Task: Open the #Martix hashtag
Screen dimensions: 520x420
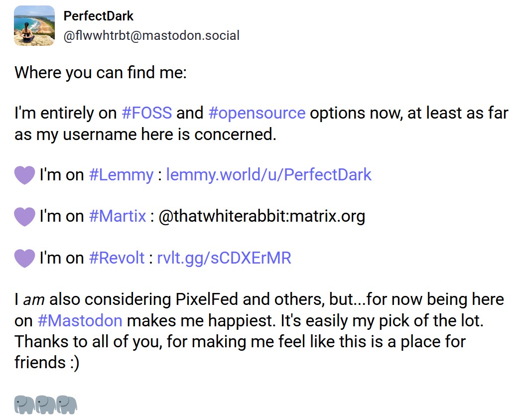Action: [118, 216]
